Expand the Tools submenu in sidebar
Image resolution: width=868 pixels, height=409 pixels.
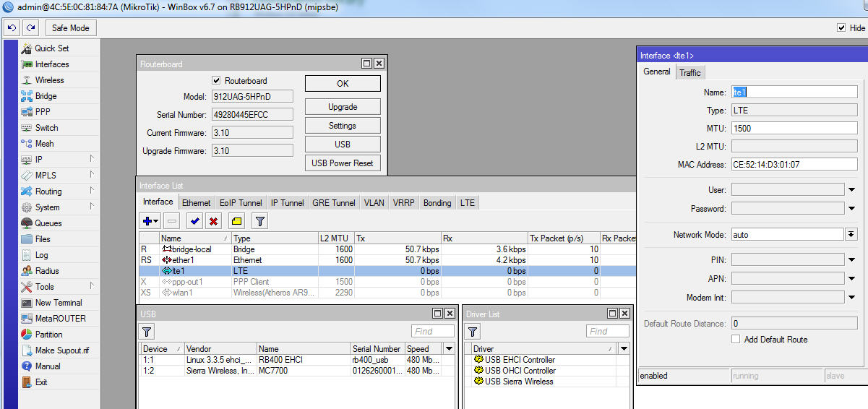point(92,287)
